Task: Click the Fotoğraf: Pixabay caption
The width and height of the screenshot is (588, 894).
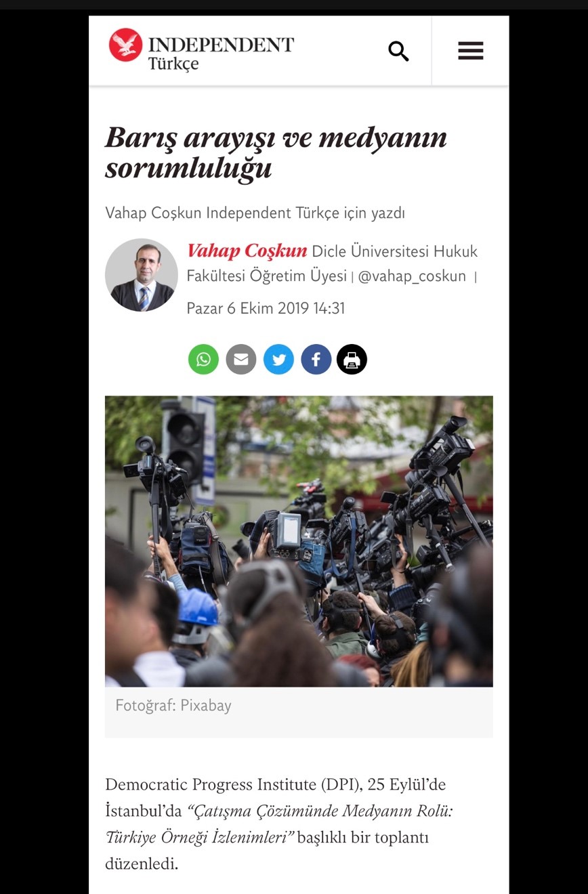Action: (173, 706)
